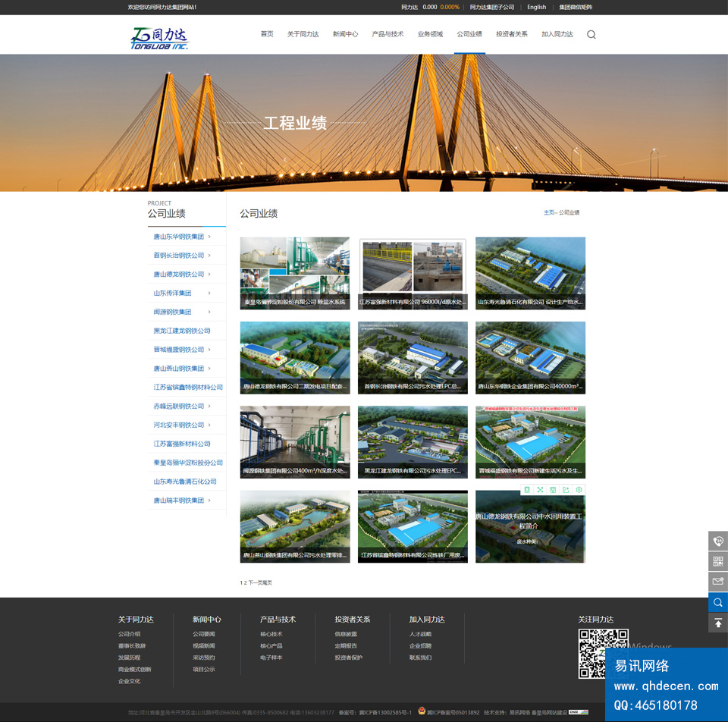
Task: Click the back-to-top arrow icon
Action: (718, 623)
